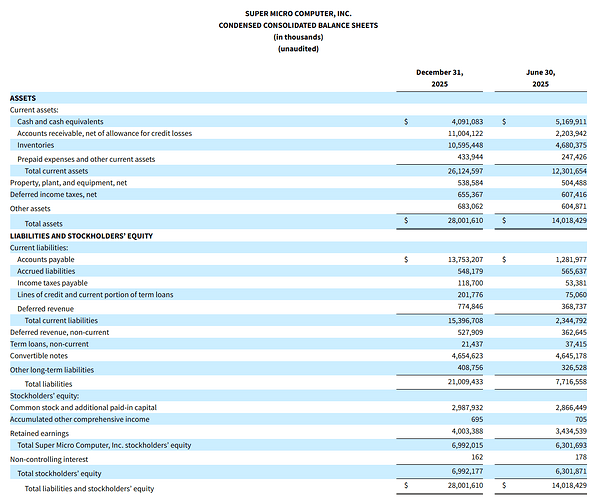Click the Liabilities and Stockholders' Equity heading
This screenshot has width=610, height=500.
coord(81,236)
